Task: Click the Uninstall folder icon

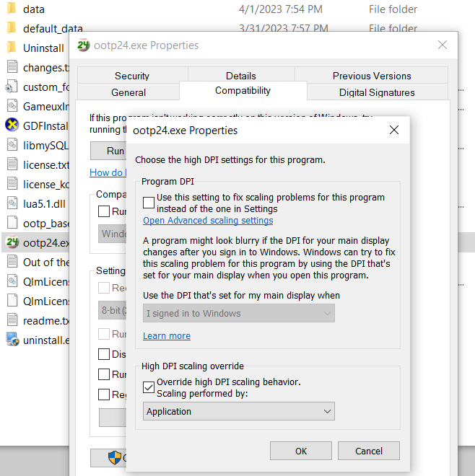Action: click(x=12, y=48)
